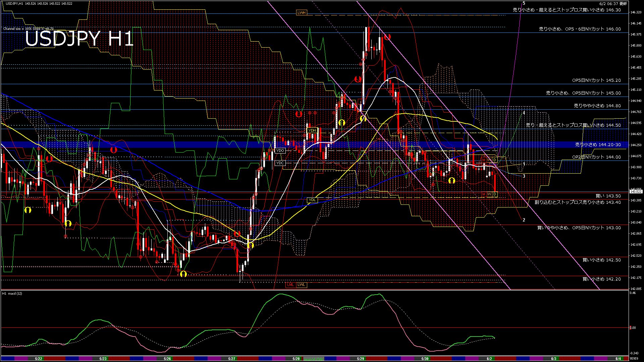This screenshot has width=644, height=362.
Task: Click the 95959 value at the bottom-right corner
Action: click(x=634, y=359)
